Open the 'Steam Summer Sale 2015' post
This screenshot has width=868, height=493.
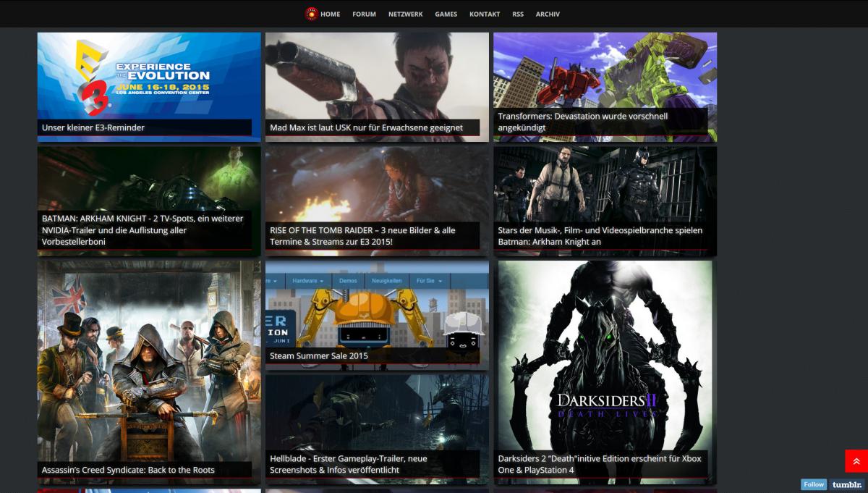pos(319,356)
